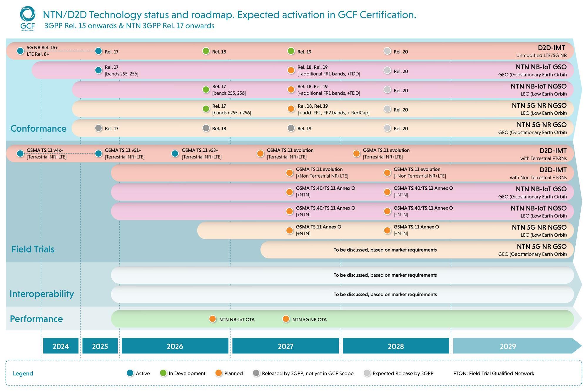The width and height of the screenshot is (588, 391).
Task: Select the 2025 timeline block
Action: (100, 346)
